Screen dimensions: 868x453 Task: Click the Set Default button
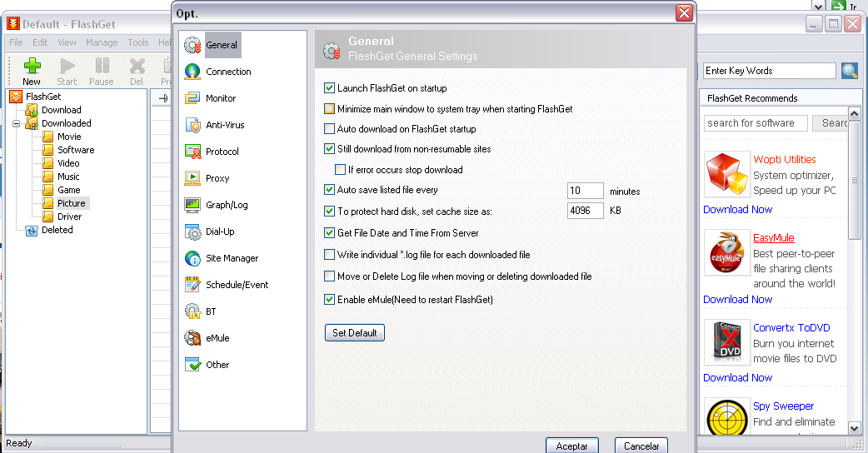point(355,333)
